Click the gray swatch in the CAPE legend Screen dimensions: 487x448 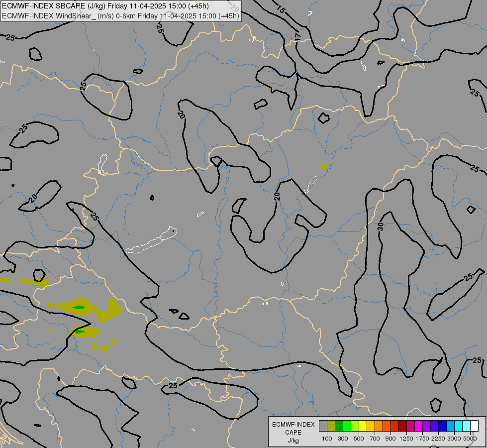pos(323,426)
